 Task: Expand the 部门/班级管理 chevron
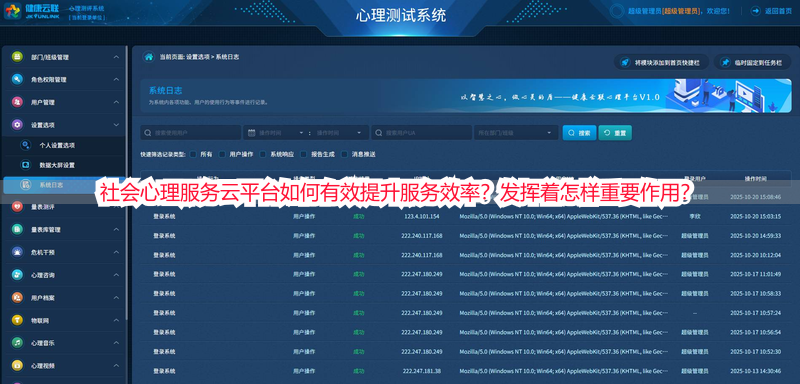pyautogui.click(x=116, y=57)
